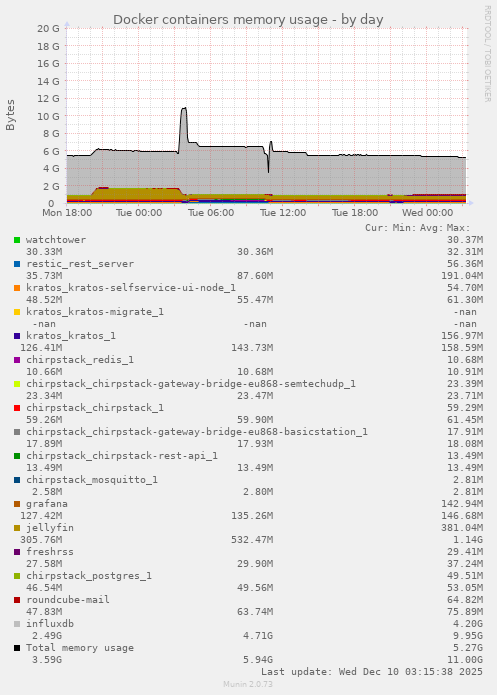The height and width of the screenshot is (695, 497).
Task: Click the 'Tue 18:00' x-axis label
Action: click(355, 213)
